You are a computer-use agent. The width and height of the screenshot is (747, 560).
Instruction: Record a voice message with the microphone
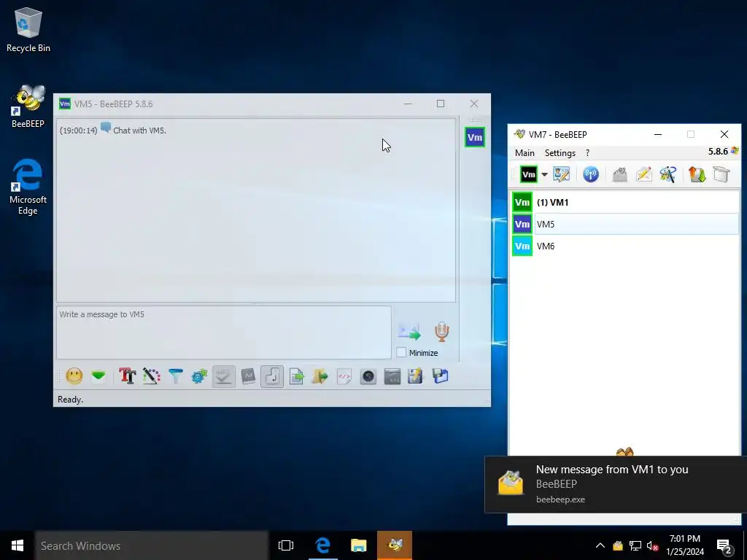tap(441, 332)
